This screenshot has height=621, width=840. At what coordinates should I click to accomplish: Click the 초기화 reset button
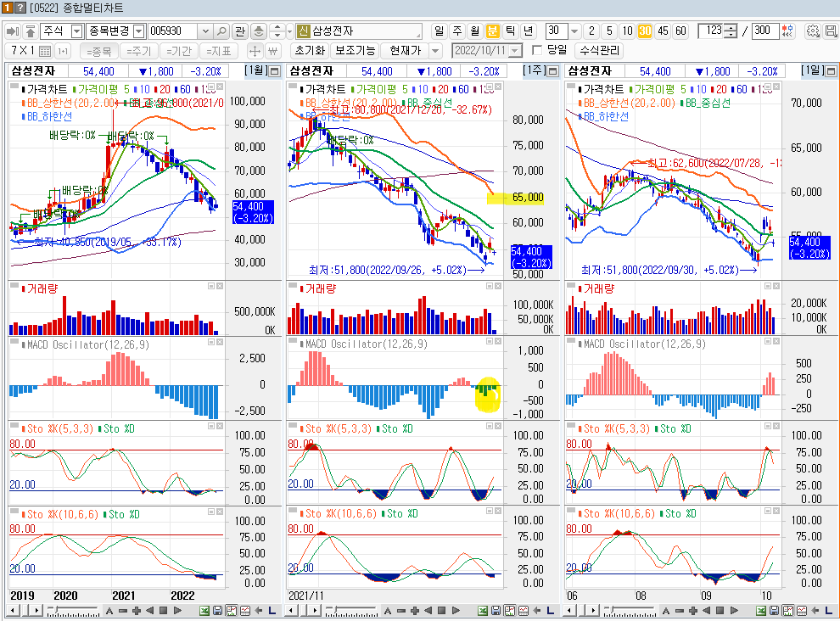(x=310, y=51)
